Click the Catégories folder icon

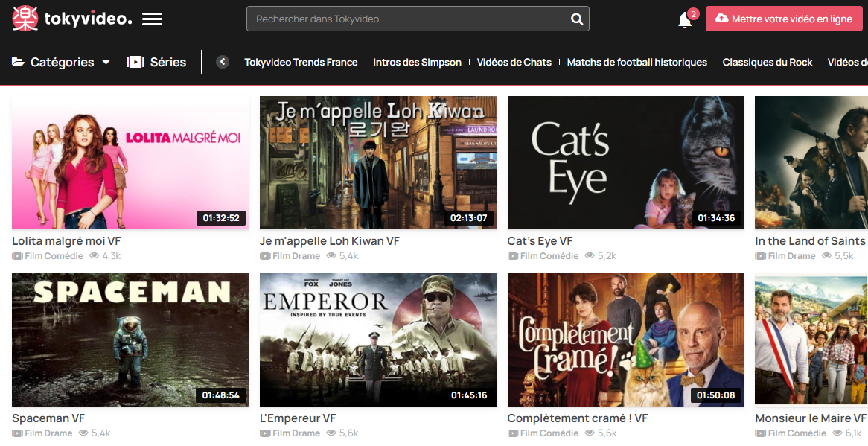point(19,62)
